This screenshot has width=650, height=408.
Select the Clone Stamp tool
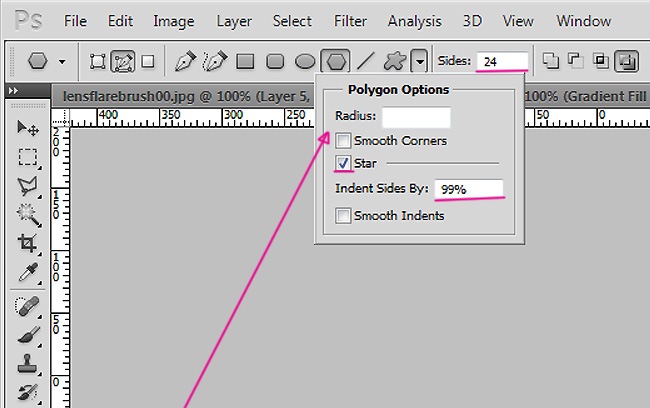click(28, 364)
